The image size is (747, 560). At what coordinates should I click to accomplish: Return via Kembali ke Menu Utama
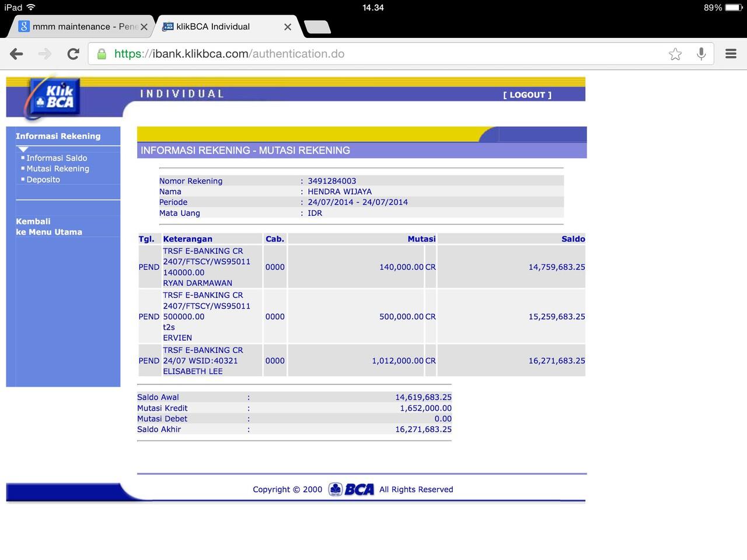point(49,227)
